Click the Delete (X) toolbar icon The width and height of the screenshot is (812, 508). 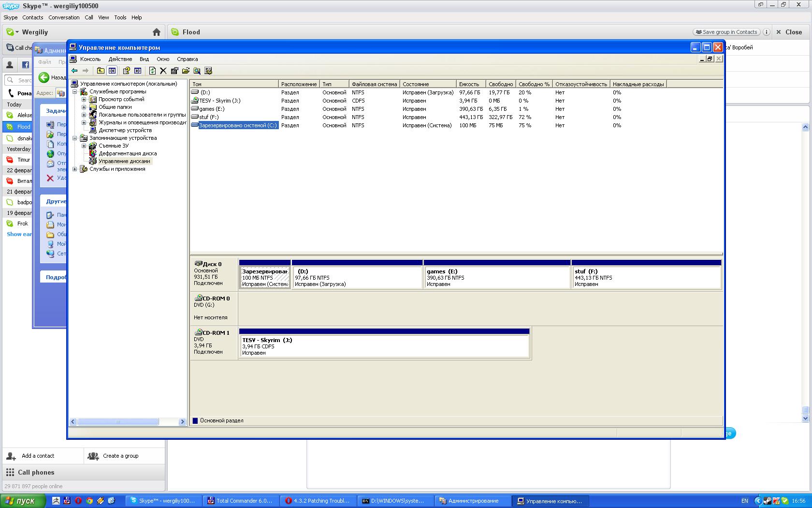(163, 71)
